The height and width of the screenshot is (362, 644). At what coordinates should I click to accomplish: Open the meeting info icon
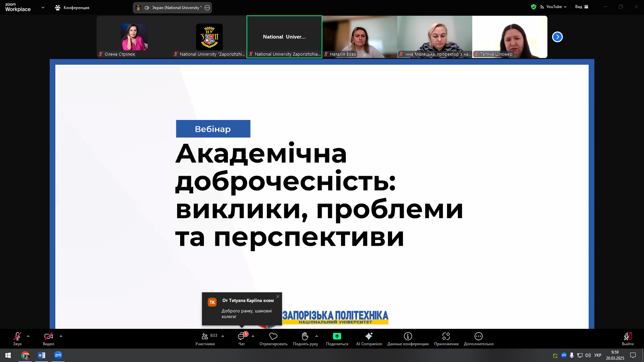pyautogui.click(x=408, y=336)
